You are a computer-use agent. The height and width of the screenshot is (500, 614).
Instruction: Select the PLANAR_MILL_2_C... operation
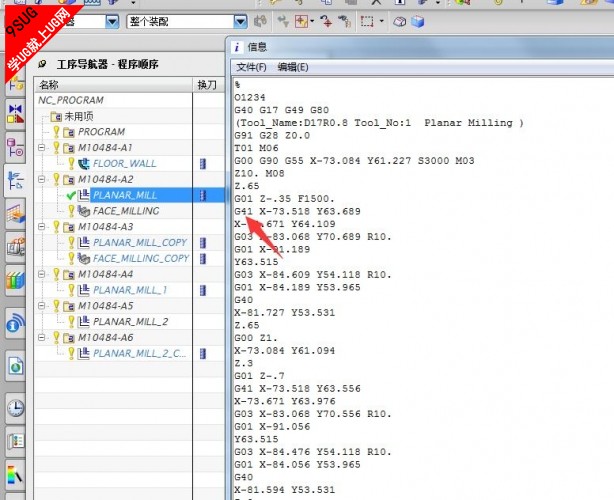coord(139,354)
